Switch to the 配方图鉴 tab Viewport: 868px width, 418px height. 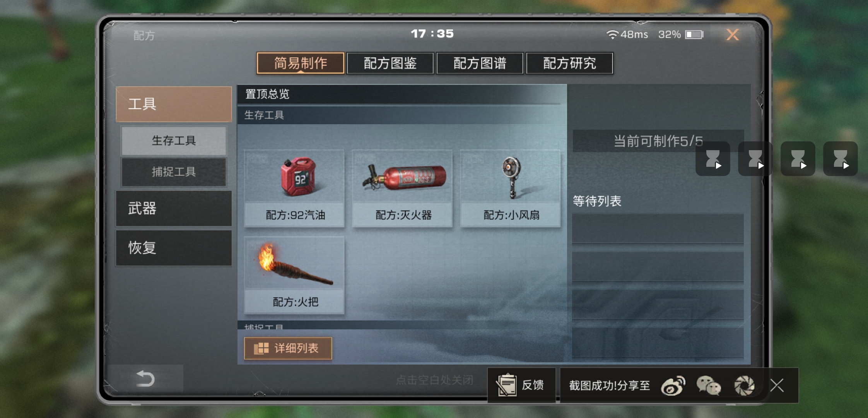click(390, 63)
